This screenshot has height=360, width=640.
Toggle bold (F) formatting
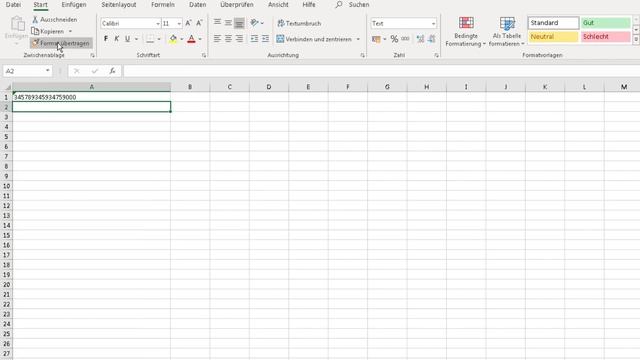click(x=106, y=39)
